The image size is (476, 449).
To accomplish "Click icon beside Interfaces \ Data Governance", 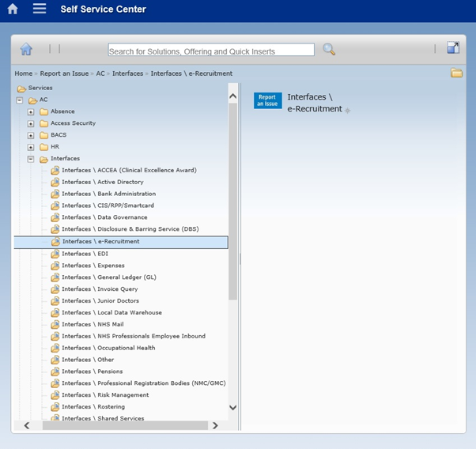I will point(55,217).
